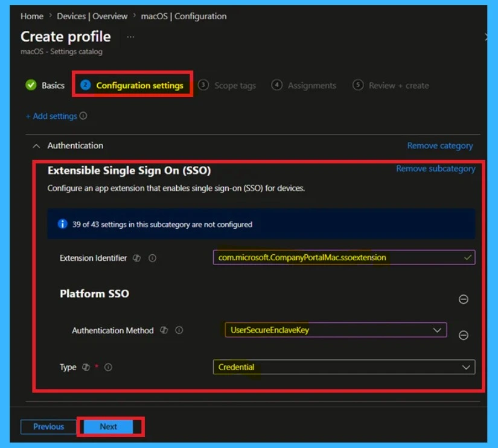Click Remove subcategory link
This screenshot has width=498, height=448.
(436, 168)
